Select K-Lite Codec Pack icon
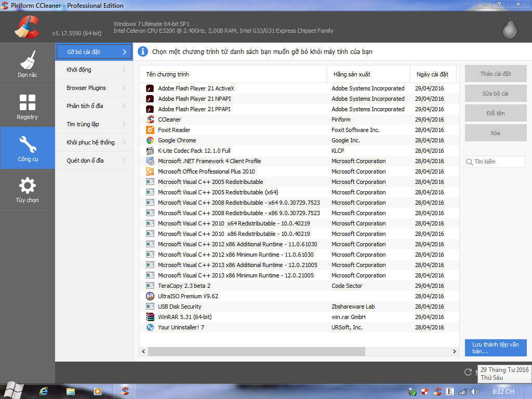The height and width of the screenshot is (399, 532). [x=150, y=151]
